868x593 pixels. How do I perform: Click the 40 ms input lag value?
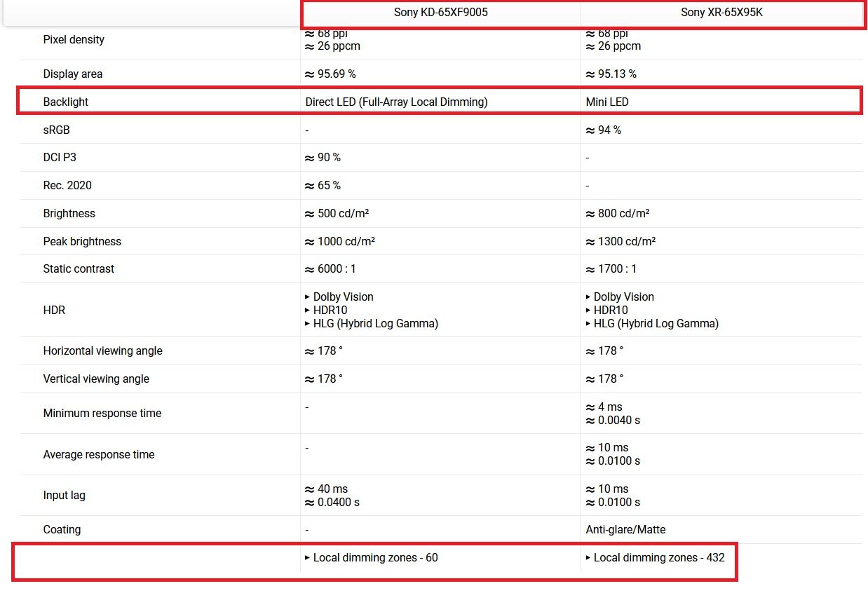(x=326, y=489)
